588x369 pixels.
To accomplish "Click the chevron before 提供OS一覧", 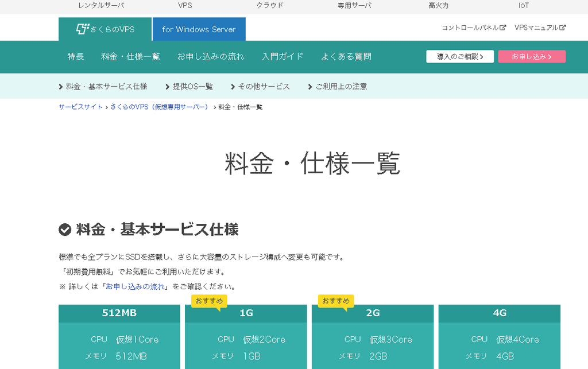I will [x=168, y=87].
